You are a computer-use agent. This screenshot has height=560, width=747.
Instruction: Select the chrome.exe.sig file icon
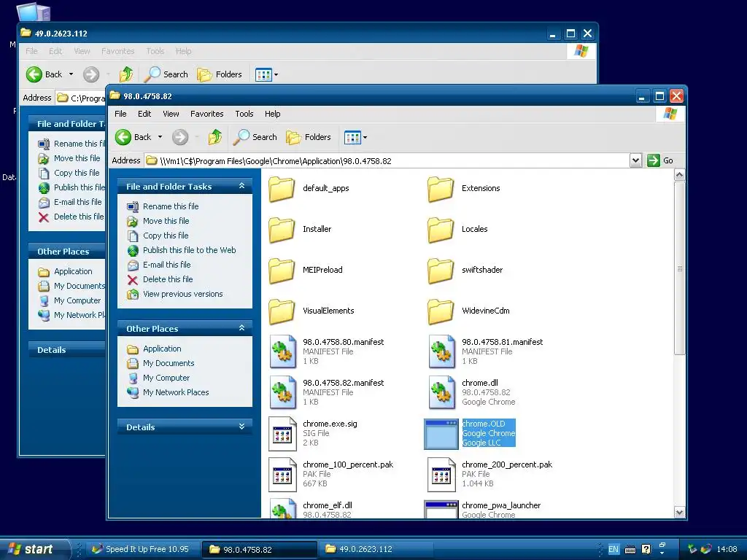click(x=282, y=433)
